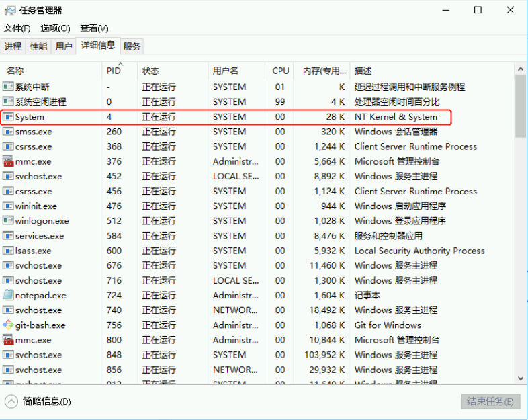Image resolution: width=528 pixels, height=420 pixels.
Task: Click the Task Manager title bar icon
Action: [10, 11]
